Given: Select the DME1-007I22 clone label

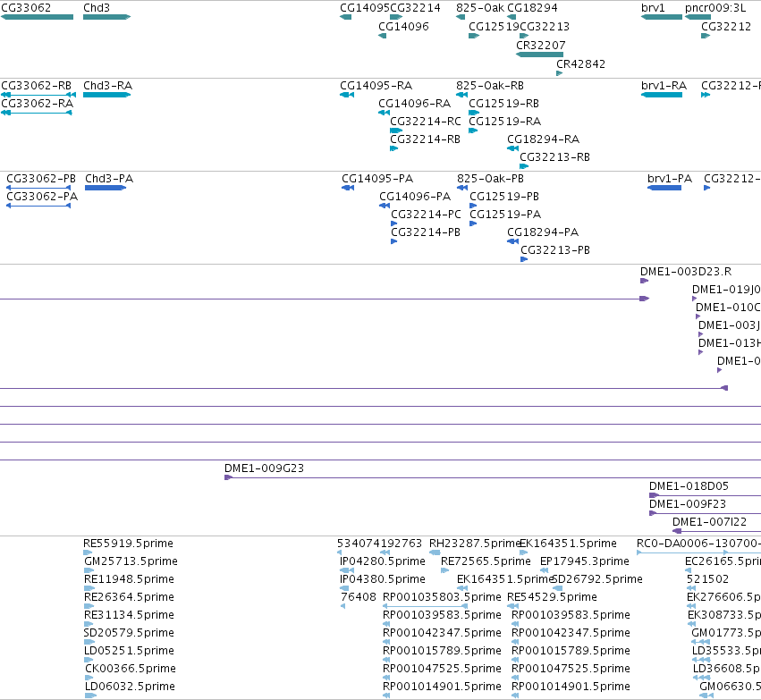Looking at the screenshot, I should [709, 522].
